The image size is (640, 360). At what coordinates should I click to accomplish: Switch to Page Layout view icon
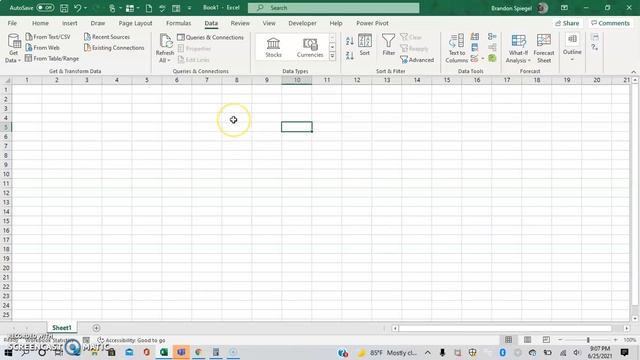click(527, 340)
